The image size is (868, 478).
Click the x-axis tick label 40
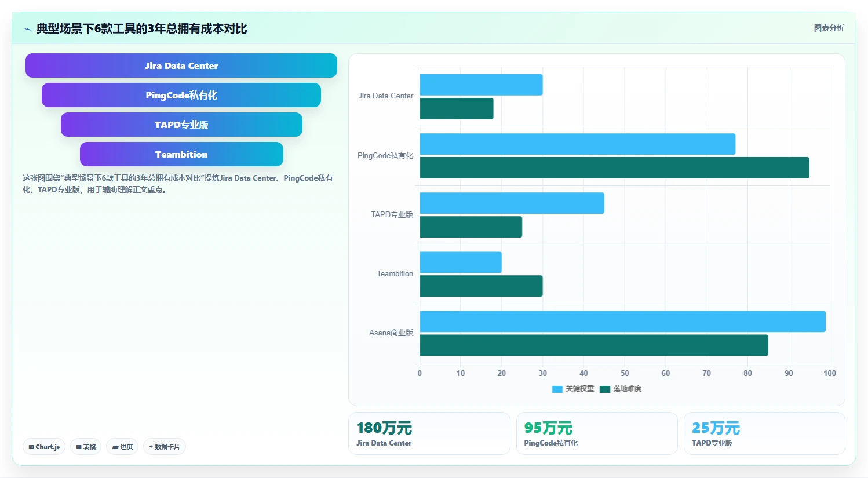[583, 373]
